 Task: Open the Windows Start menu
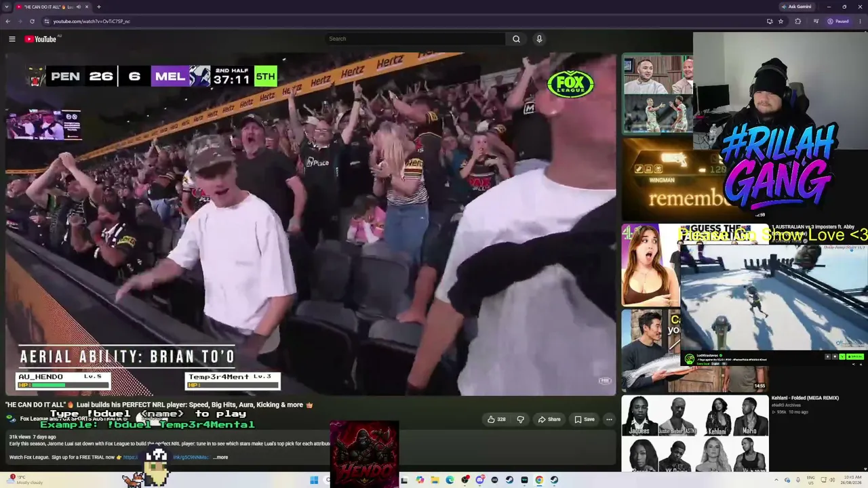point(314,480)
